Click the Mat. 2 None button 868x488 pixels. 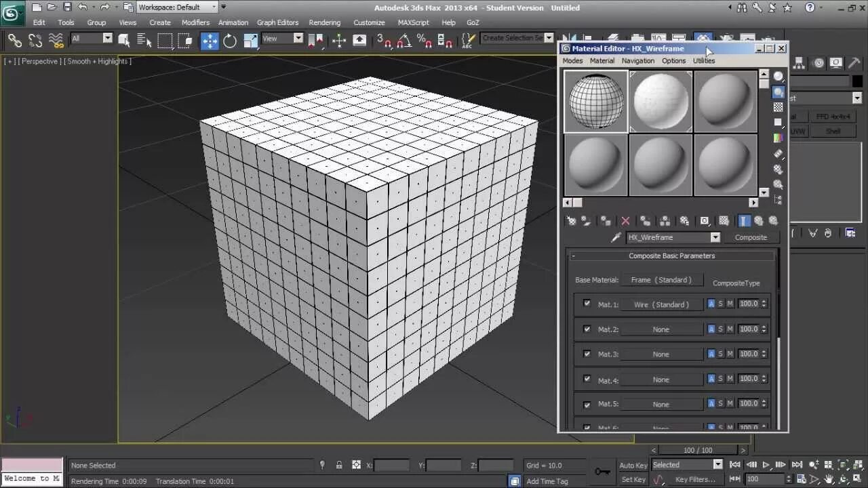point(661,329)
